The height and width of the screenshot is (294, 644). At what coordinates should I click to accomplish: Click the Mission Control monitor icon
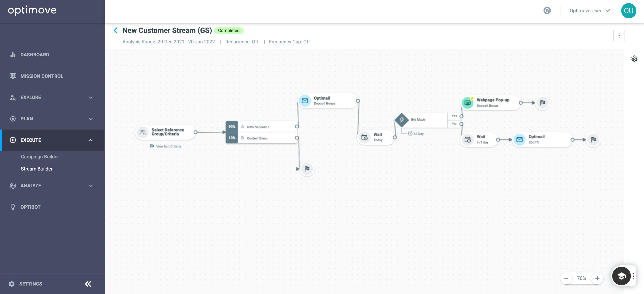pos(13,76)
